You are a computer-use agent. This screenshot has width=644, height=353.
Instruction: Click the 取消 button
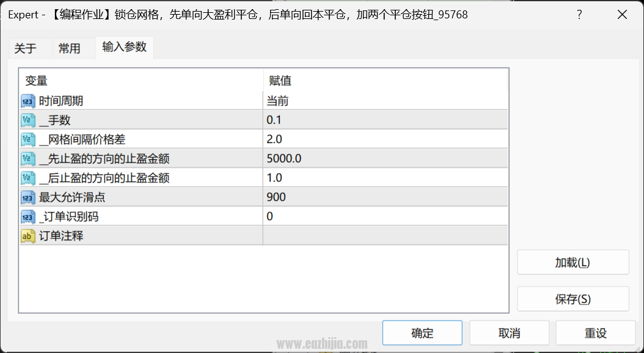[510, 333]
